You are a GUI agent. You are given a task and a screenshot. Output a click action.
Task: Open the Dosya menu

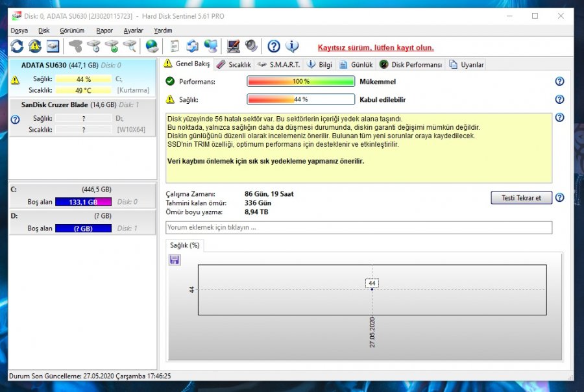19,31
